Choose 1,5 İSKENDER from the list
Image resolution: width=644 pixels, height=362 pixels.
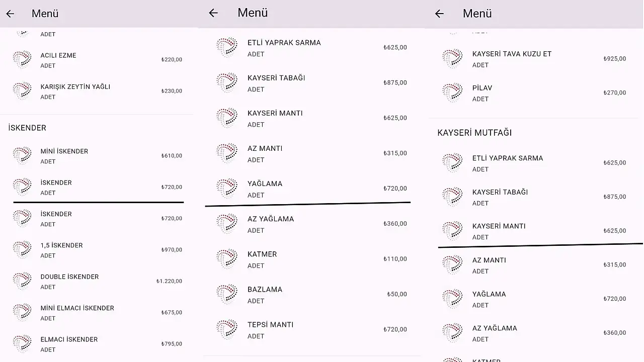(x=98, y=250)
